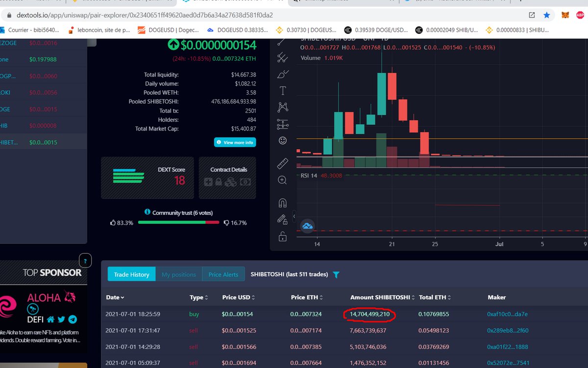Open Aloha sponsor Telegram icon

[x=73, y=319]
